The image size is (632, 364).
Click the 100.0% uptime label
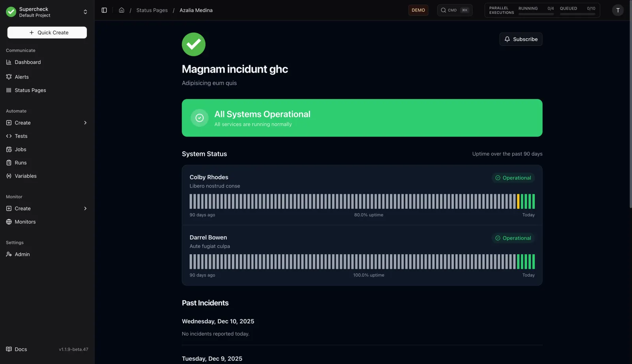369,275
